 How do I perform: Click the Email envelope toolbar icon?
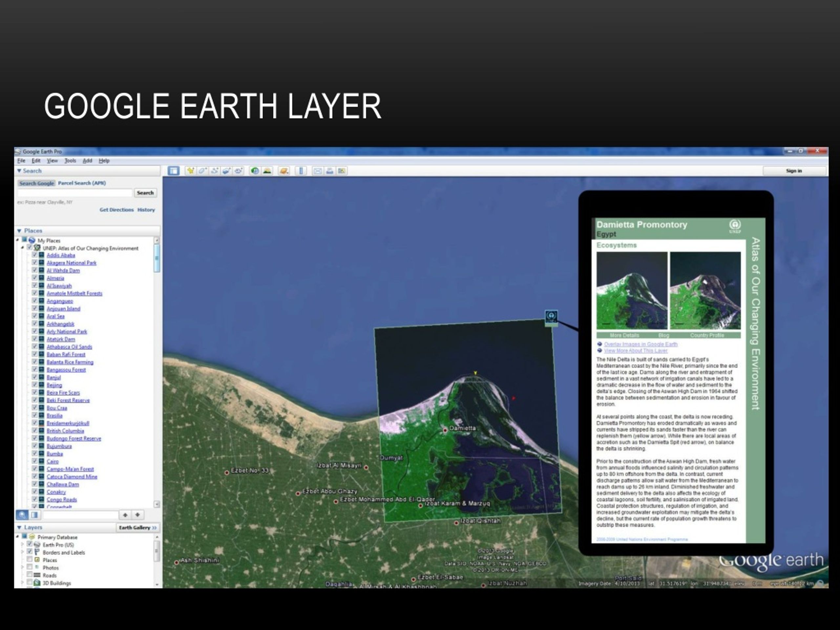click(x=318, y=171)
